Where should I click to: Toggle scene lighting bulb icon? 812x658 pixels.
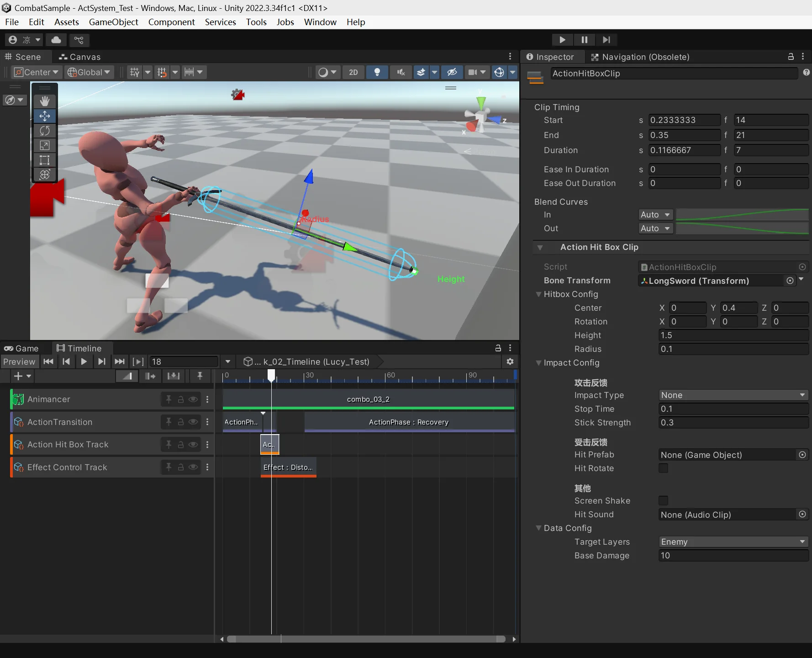tap(377, 72)
